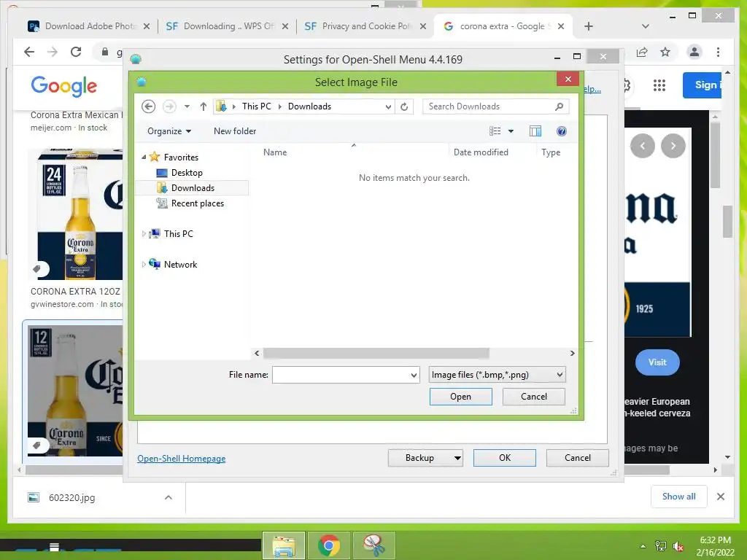
Task: Click the Google logo
Action: (64, 86)
